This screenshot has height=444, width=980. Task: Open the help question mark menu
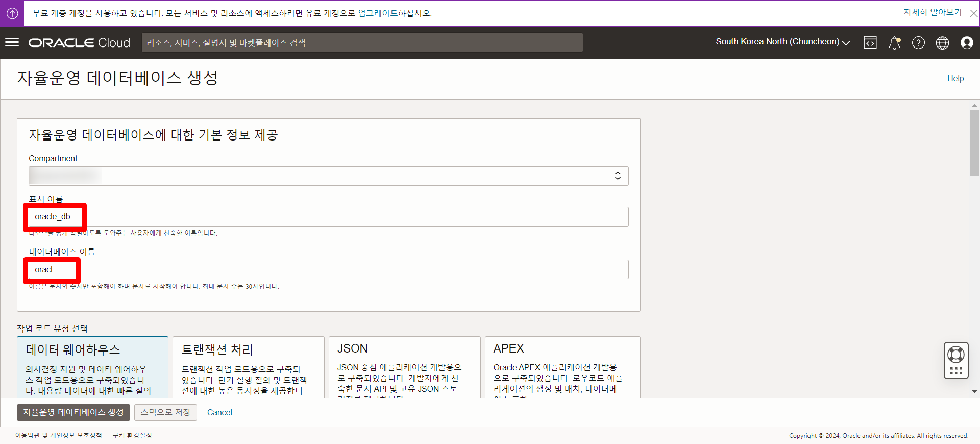pyautogui.click(x=918, y=43)
